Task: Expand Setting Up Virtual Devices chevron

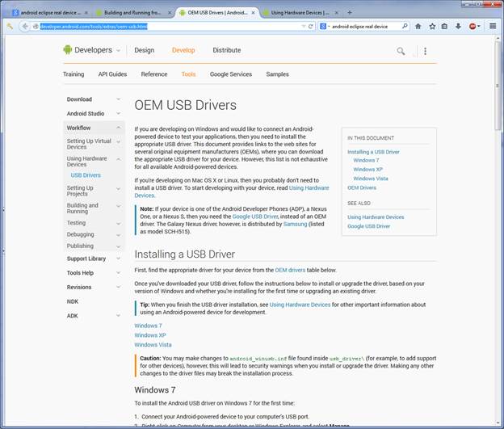Action: 118,142
